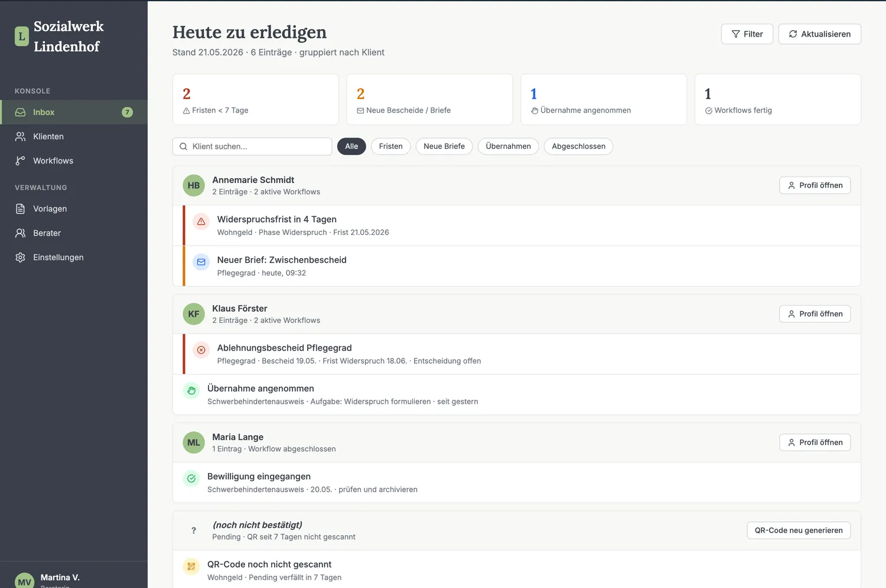Select the Übernahme angenommen card
This screenshot has height=588, width=886.
[x=604, y=99]
